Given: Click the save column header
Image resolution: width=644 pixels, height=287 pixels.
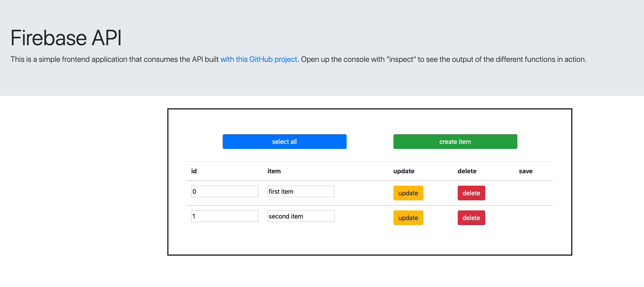Looking at the screenshot, I should (x=526, y=171).
